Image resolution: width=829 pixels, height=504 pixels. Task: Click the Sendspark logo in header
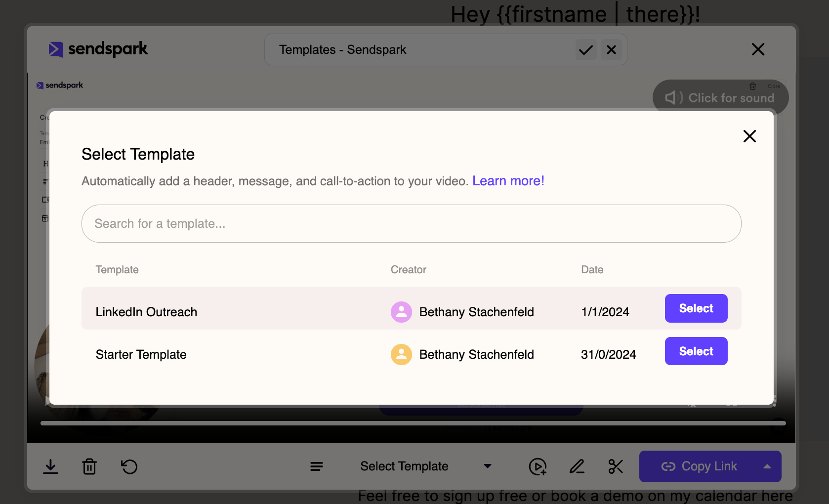[98, 49]
